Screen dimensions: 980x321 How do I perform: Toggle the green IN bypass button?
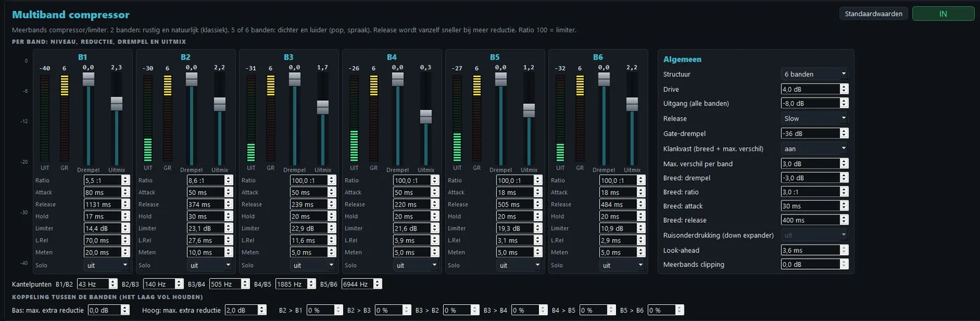tap(943, 13)
